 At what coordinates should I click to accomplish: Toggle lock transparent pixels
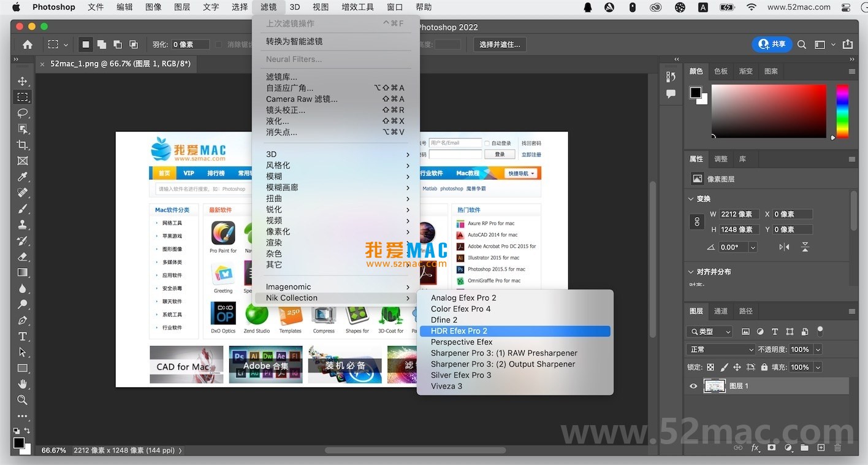point(710,367)
